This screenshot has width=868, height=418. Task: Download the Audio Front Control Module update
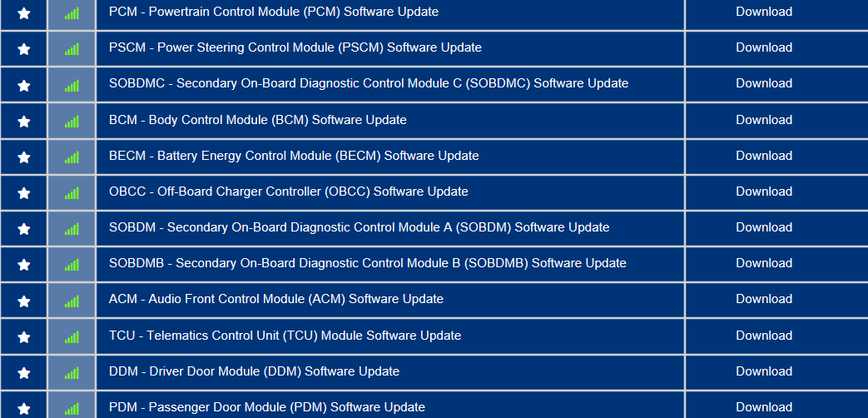tap(763, 299)
